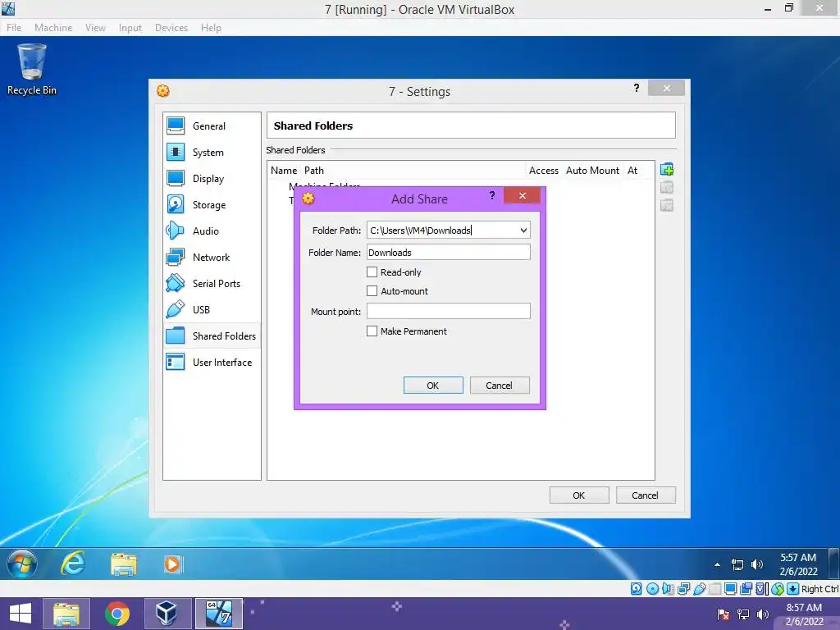Click the add new shared folder icon

click(667, 170)
